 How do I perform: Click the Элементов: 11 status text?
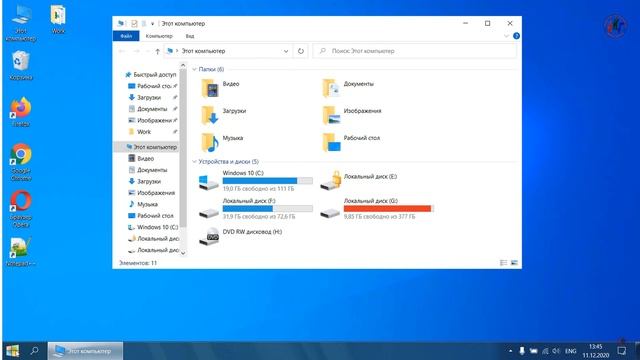point(138,263)
